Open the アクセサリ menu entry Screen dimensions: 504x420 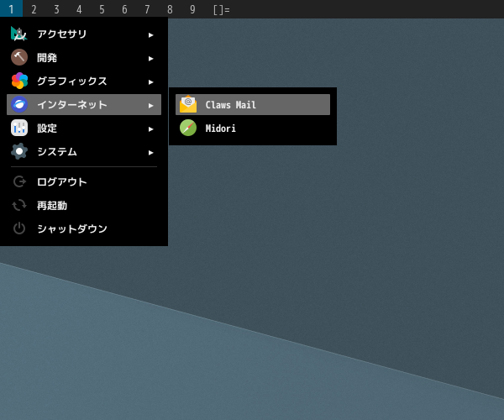tap(84, 34)
